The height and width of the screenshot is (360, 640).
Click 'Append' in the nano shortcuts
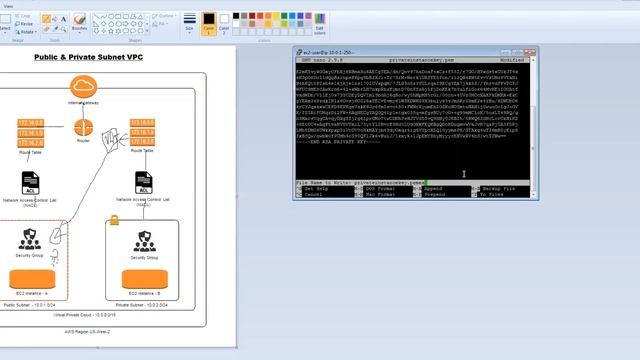coord(433,189)
